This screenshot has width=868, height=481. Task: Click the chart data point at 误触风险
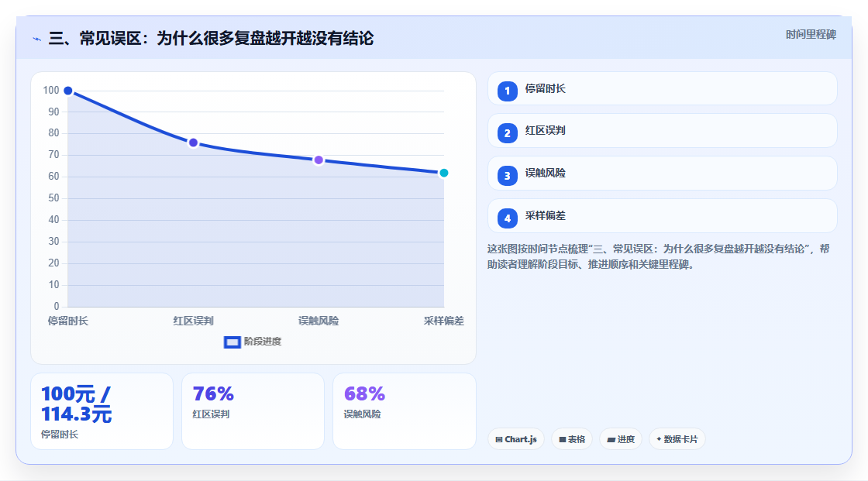pos(319,160)
